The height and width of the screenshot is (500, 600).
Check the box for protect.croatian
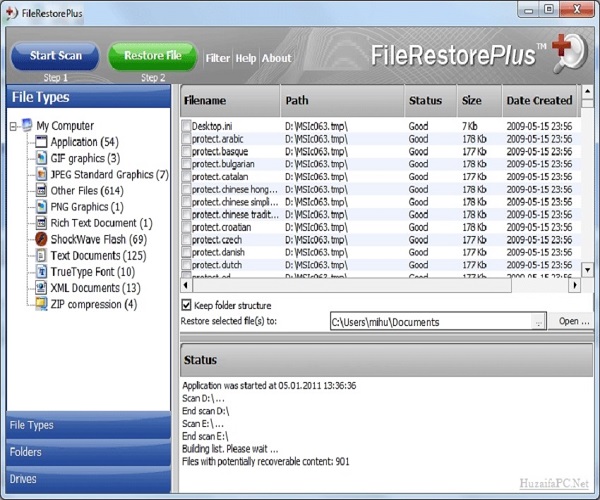pyautogui.click(x=186, y=227)
